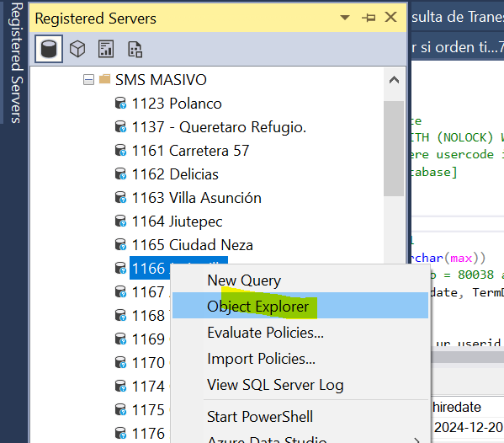Click the server icon beside 1168

coord(120,316)
